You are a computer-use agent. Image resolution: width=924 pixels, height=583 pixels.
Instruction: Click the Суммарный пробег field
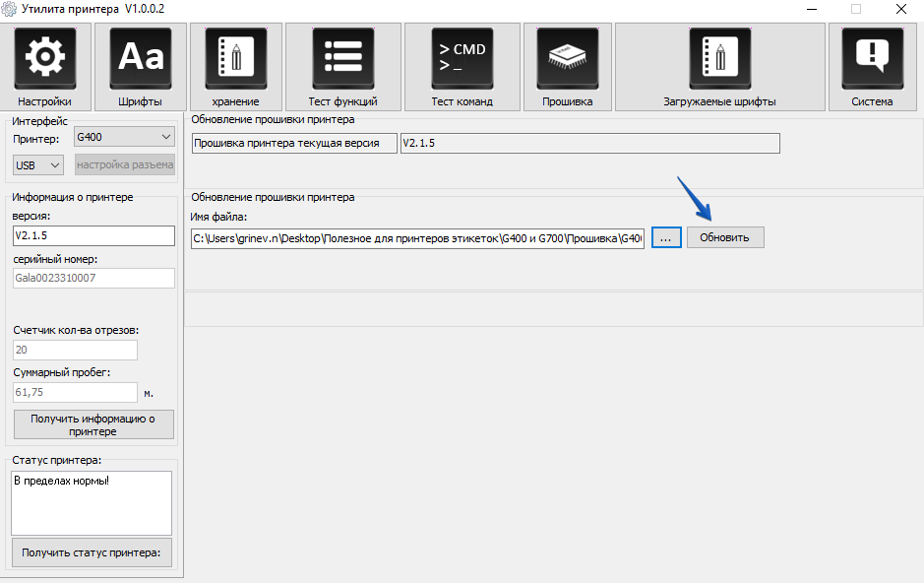tap(75, 392)
